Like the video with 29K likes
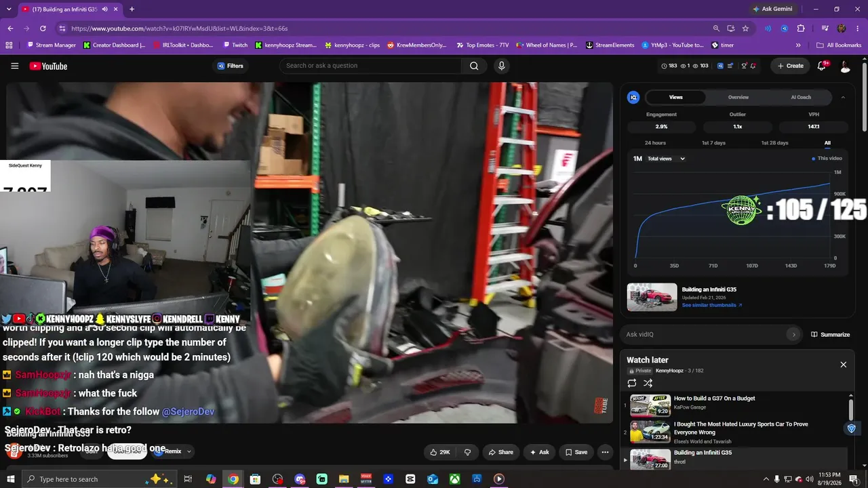 coord(440,452)
